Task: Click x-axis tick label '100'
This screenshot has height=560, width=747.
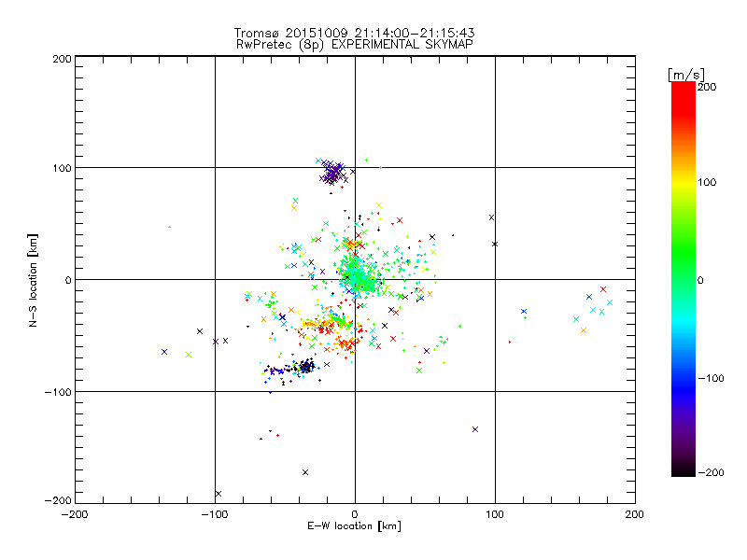Action: pyautogui.click(x=495, y=514)
